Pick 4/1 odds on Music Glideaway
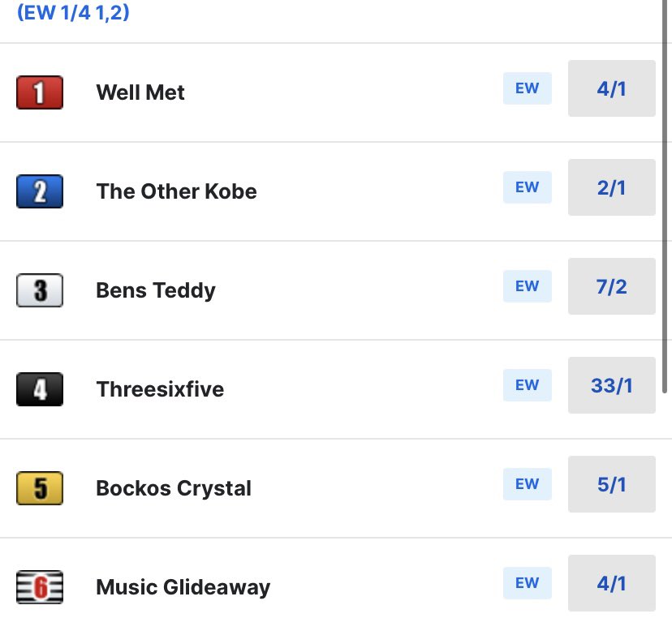Screen dimensions: 672x618 (611, 583)
